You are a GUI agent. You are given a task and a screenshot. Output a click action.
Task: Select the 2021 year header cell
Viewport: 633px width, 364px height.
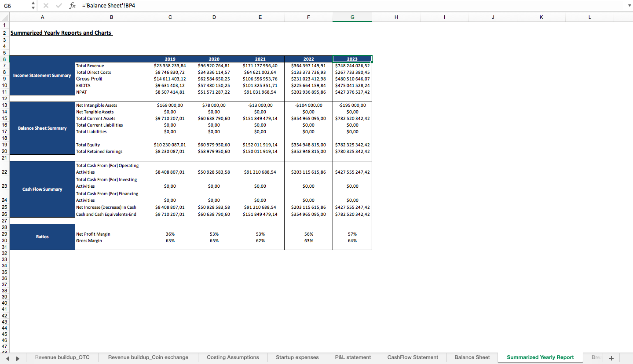(x=260, y=59)
